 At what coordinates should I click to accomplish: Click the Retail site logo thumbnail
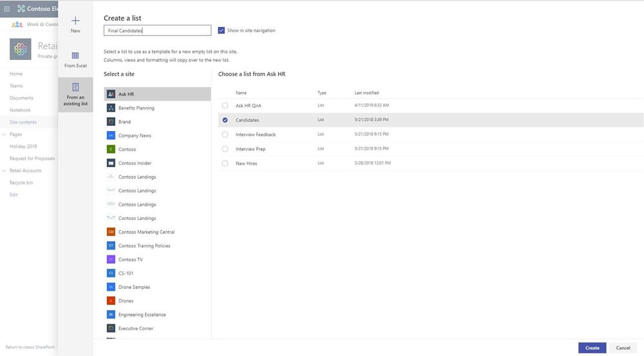click(x=21, y=49)
